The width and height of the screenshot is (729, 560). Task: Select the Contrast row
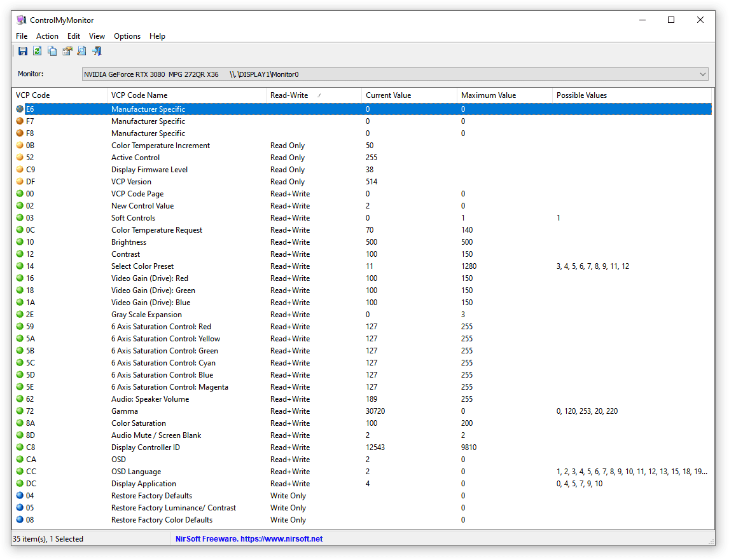(x=126, y=254)
